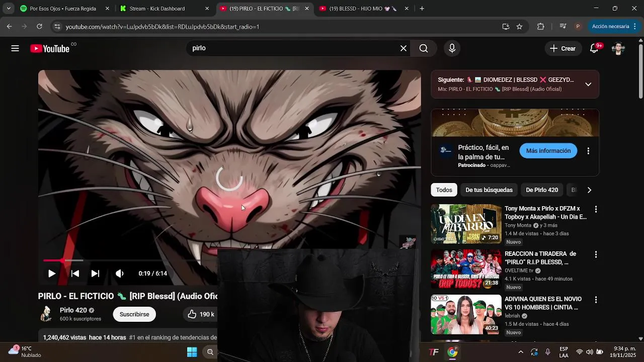The width and height of the screenshot is (644, 362).
Task: Clear the search box text with X
Action: (404, 48)
